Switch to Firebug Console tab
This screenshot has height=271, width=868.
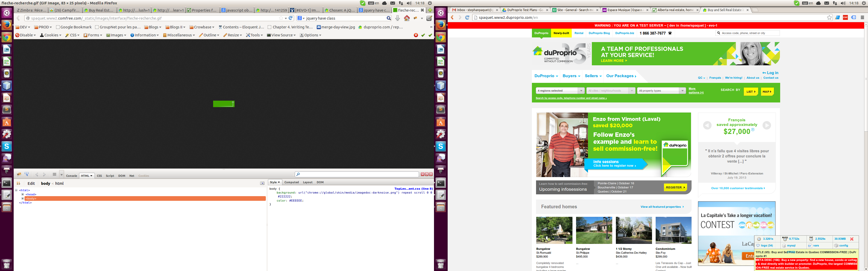pyautogui.click(x=72, y=176)
